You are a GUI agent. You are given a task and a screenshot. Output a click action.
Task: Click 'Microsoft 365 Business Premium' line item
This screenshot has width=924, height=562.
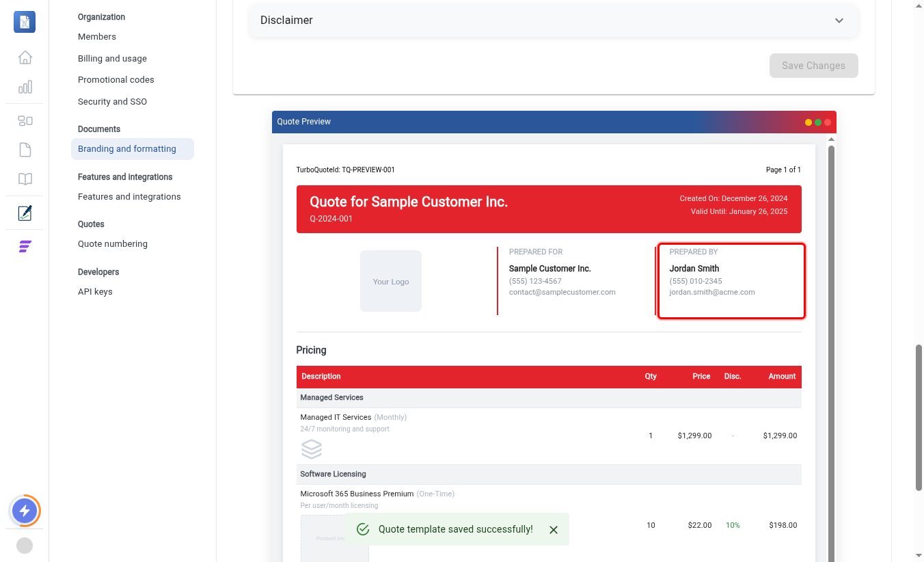pyautogui.click(x=357, y=494)
